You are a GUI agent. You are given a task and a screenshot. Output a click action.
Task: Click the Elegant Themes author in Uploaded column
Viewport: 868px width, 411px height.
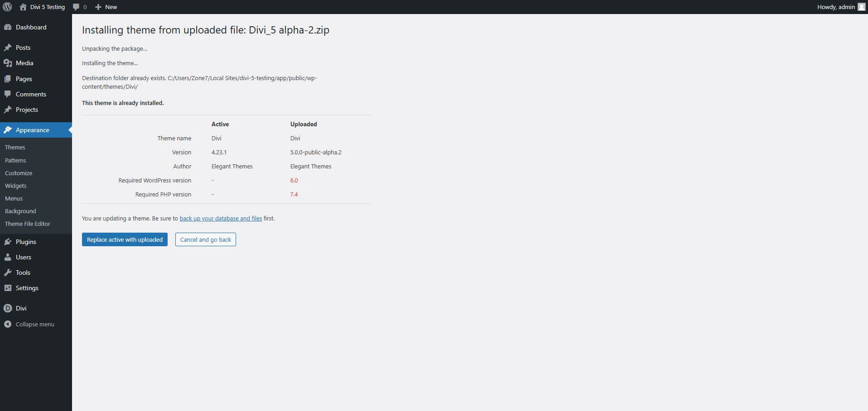[311, 166]
